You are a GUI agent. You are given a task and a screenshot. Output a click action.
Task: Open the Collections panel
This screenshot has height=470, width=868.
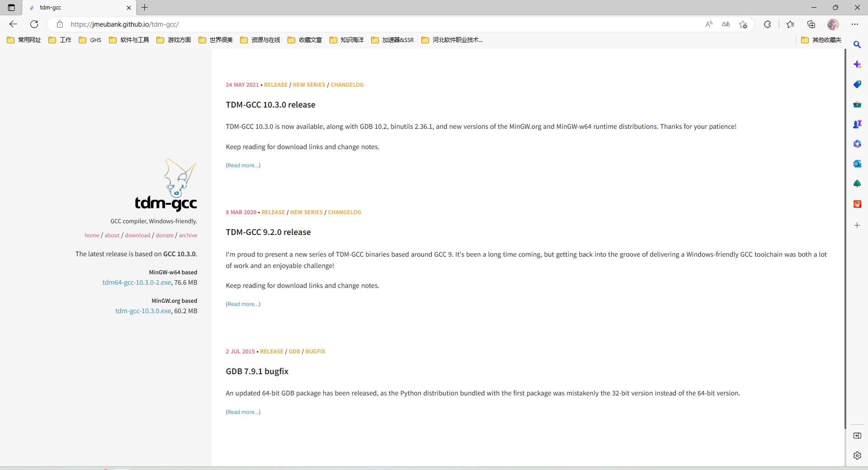[811, 24]
